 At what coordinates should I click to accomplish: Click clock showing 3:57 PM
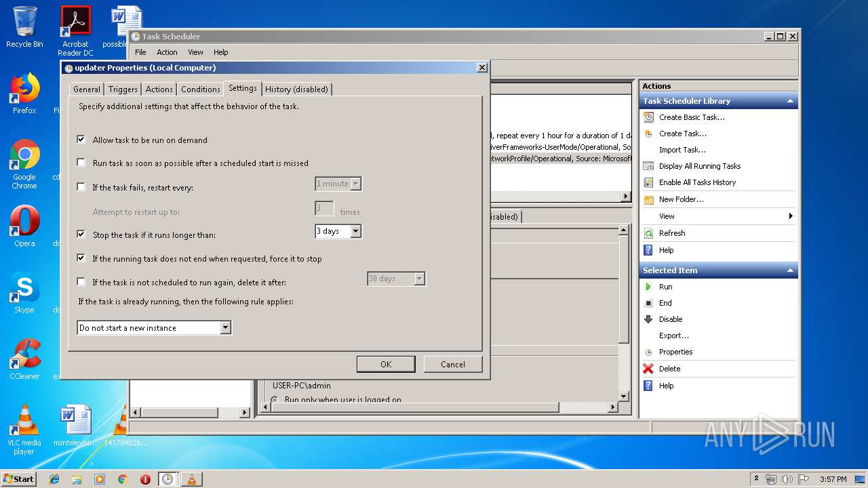click(x=833, y=479)
